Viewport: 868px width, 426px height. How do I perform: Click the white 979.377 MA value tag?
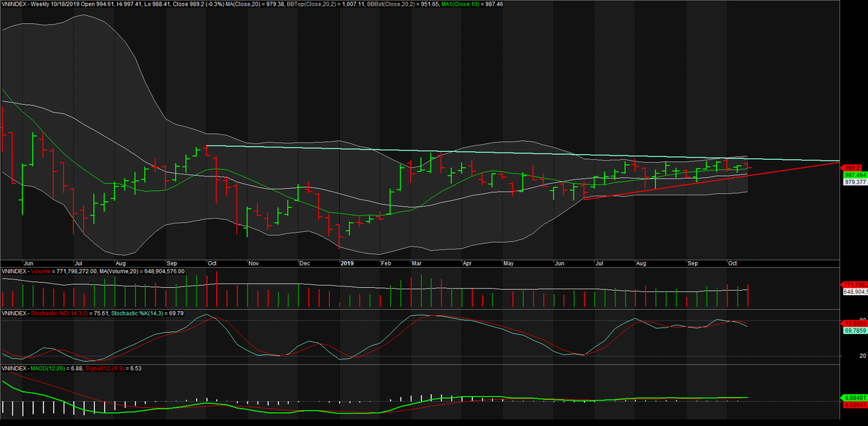(854, 183)
